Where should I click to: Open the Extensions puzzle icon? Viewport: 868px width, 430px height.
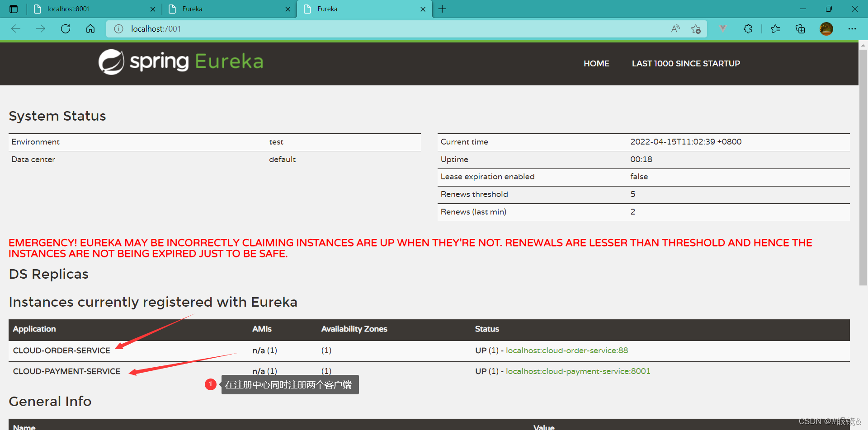click(748, 29)
